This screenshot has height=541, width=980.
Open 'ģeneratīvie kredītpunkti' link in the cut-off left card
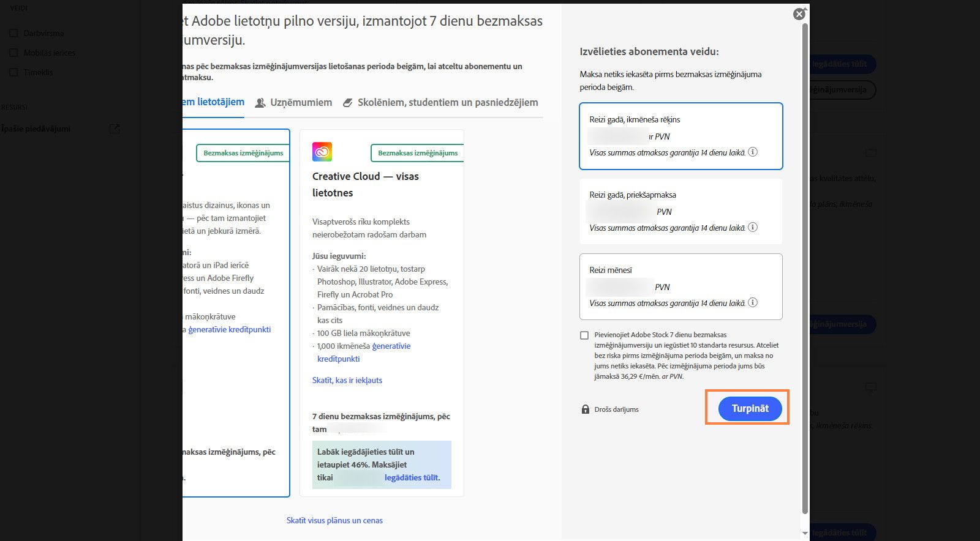coord(229,329)
